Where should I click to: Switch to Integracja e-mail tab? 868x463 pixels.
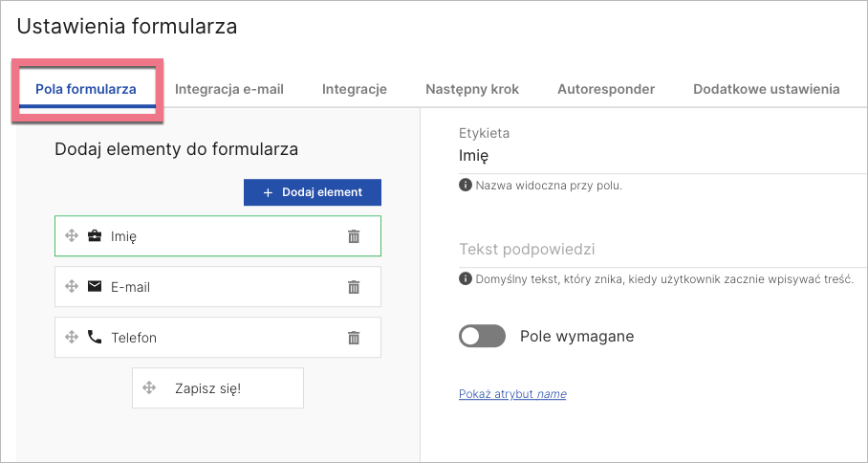[228, 90]
